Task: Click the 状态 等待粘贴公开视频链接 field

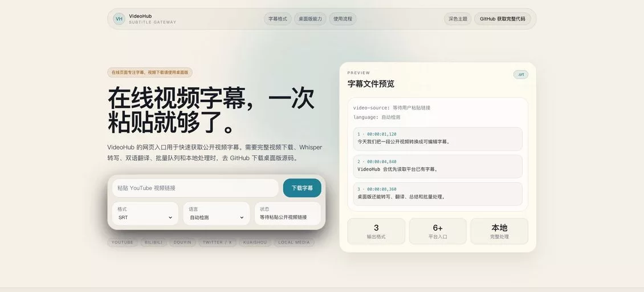Action: click(x=287, y=213)
